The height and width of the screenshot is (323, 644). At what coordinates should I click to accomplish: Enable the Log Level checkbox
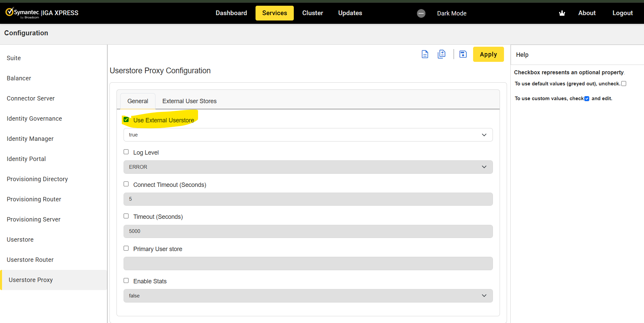click(126, 152)
